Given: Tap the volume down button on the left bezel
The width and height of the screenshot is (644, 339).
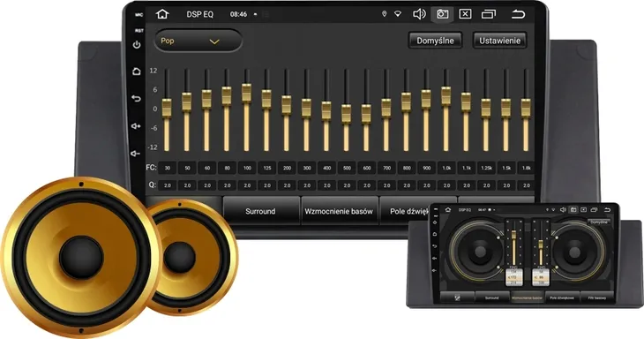Looking at the screenshot, I should (x=136, y=154).
